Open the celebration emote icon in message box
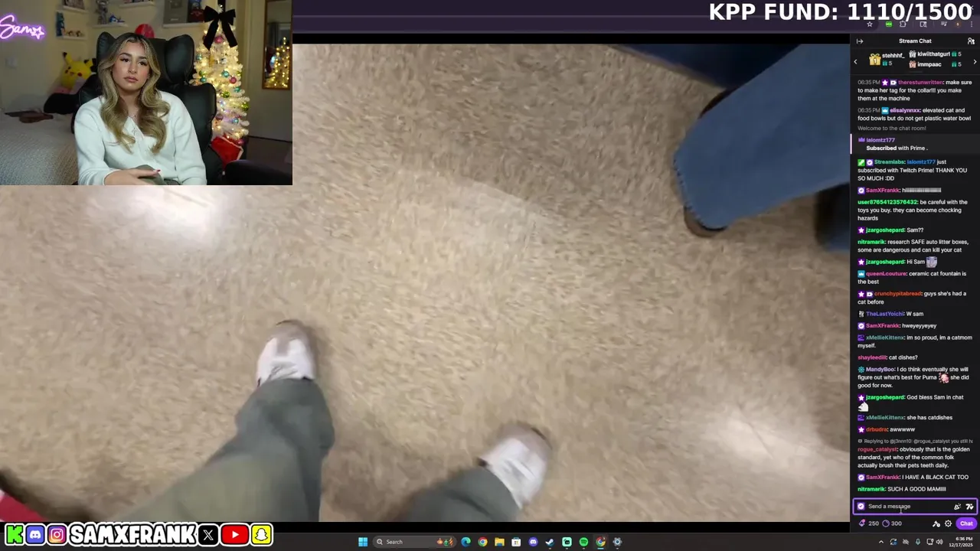This screenshot has height=551, width=980. click(x=957, y=507)
